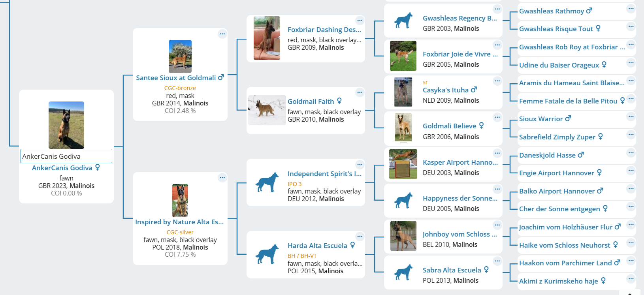Screen dimensions: 644x295
Task: Click three-dots icon on Kasper Airport Hannover card
Action: (x=497, y=153)
